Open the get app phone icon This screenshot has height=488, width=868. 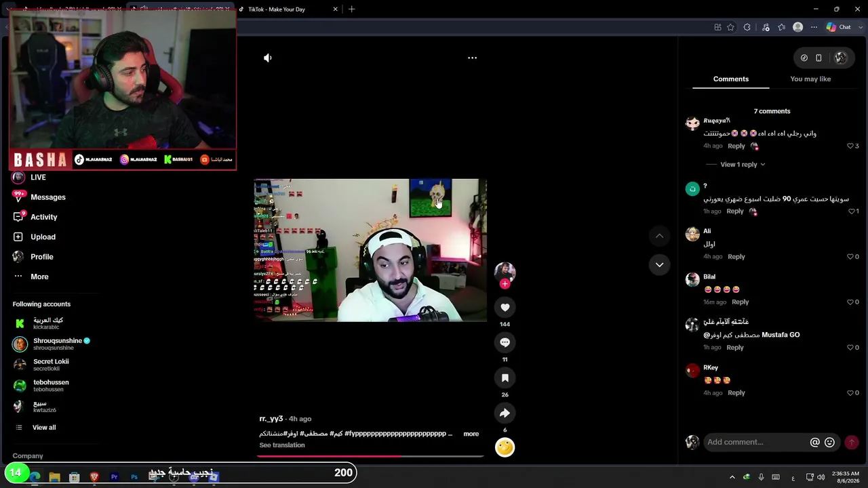(818, 58)
